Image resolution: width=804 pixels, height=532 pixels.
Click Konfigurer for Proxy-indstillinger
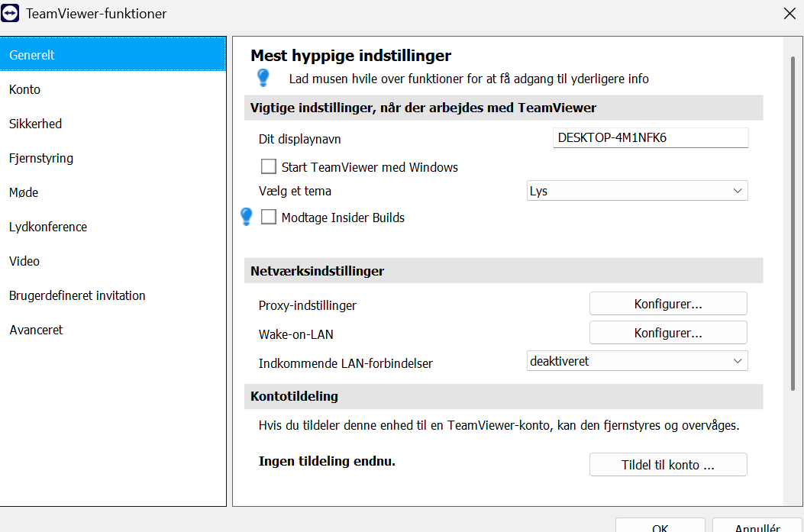coord(668,304)
